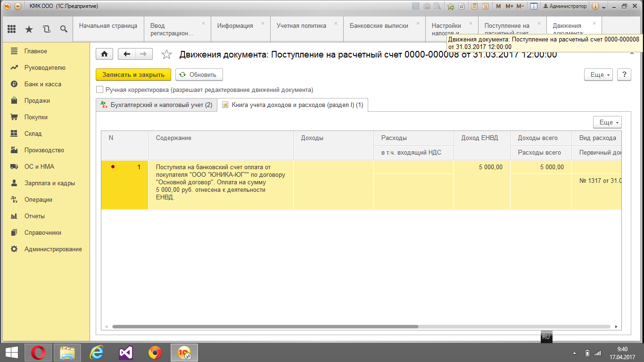Expand the top Еще dropdown button
Screen dimensions: 644x362
(x=598, y=74)
